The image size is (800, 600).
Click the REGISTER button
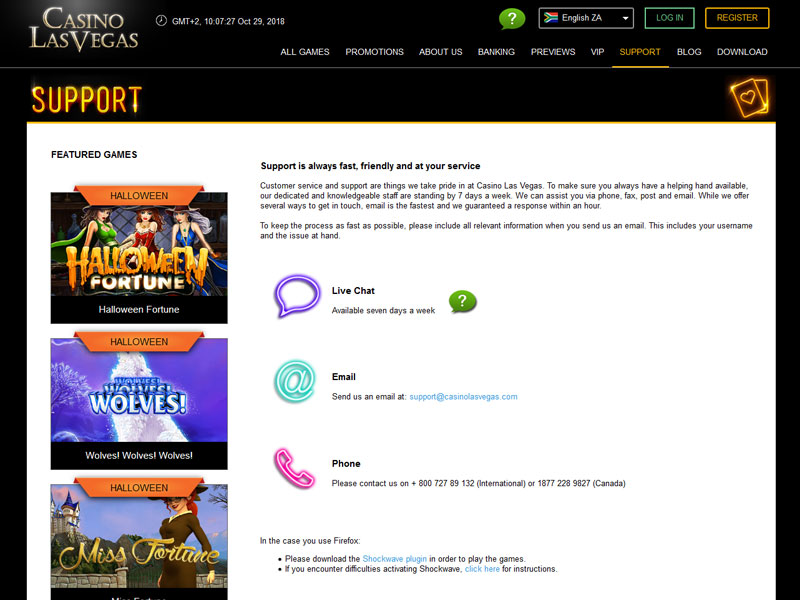point(737,18)
